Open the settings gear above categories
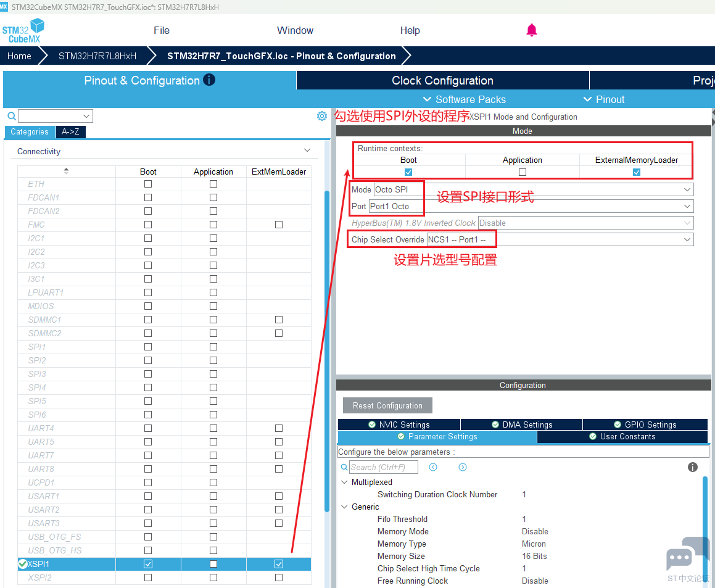 coord(322,116)
